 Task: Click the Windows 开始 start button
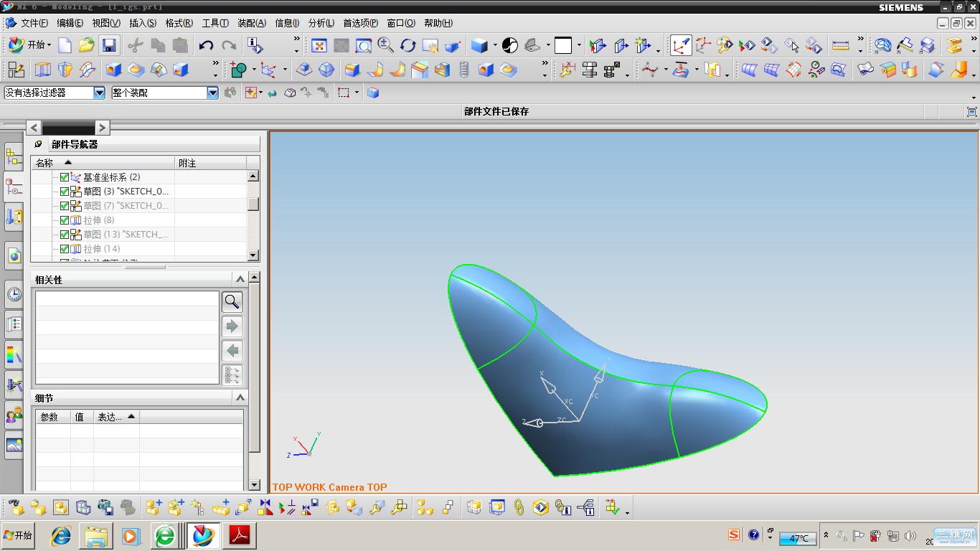click(x=19, y=535)
